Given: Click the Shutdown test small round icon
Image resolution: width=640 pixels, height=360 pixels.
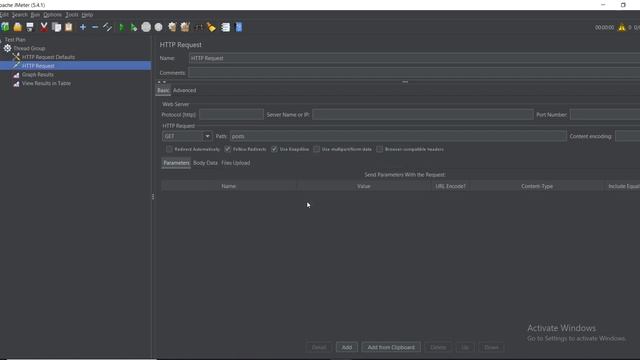Looking at the screenshot, I should 158,27.
